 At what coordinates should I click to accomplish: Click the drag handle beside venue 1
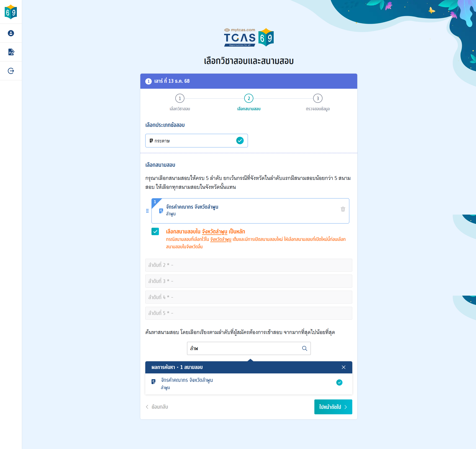tap(147, 211)
